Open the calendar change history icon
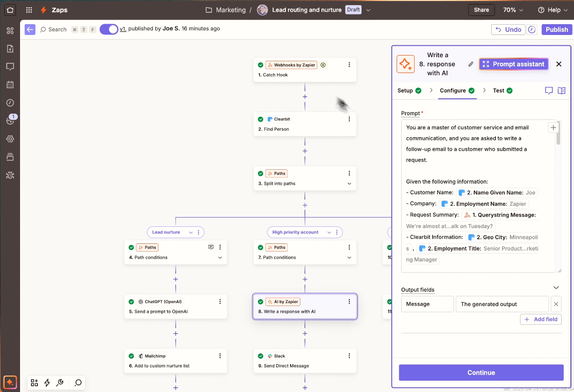The image size is (574, 392). [10, 84]
